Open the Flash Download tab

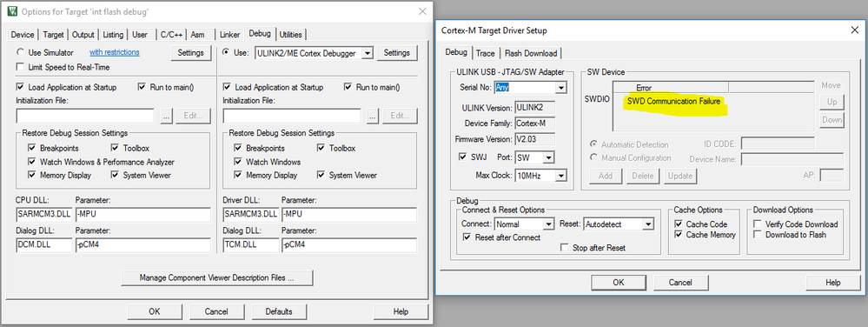(x=530, y=53)
